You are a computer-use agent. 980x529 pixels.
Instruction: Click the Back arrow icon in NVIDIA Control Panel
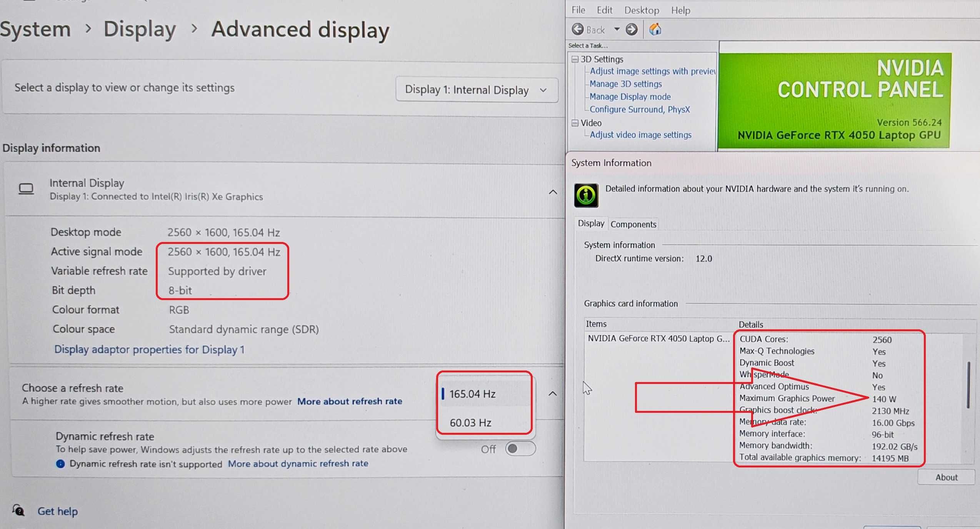tap(578, 29)
